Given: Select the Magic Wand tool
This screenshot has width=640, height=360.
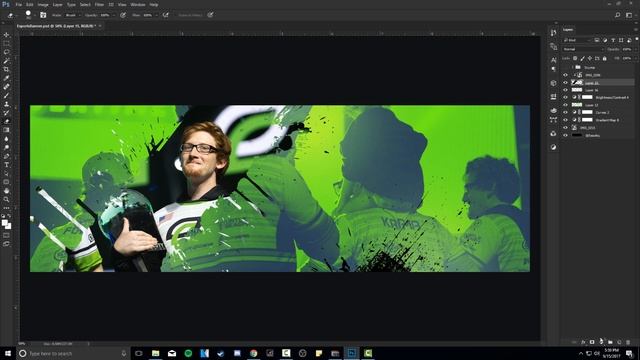Looking at the screenshot, I should (x=7, y=61).
